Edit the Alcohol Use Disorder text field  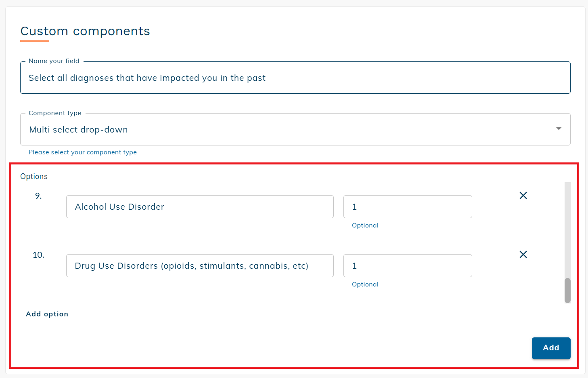(200, 207)
